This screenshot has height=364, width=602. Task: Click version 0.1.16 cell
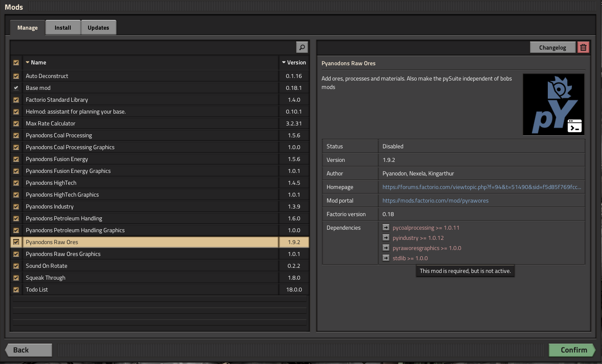294,76
